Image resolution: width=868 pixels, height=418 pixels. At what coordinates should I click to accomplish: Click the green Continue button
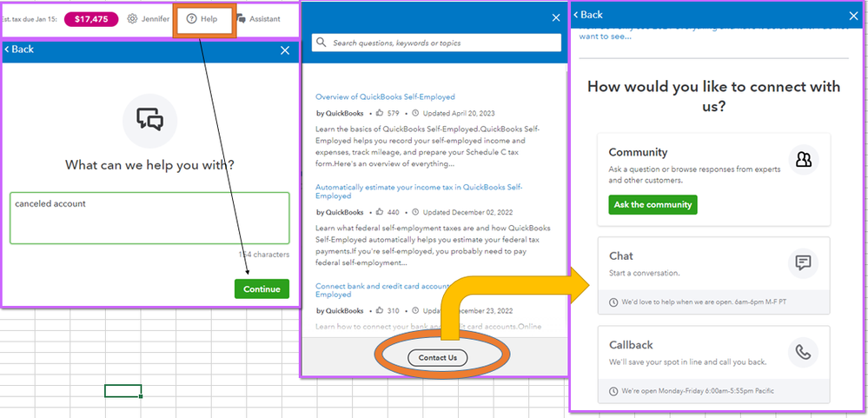pyautogui.click(x=262, y=289)
